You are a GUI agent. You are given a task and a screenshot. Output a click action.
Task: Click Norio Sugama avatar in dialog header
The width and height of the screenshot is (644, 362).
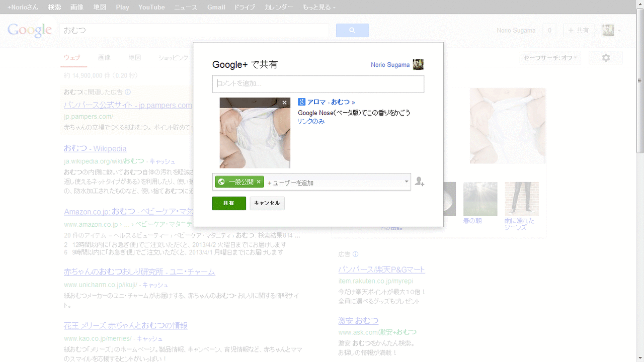click(x=418, y=64)
